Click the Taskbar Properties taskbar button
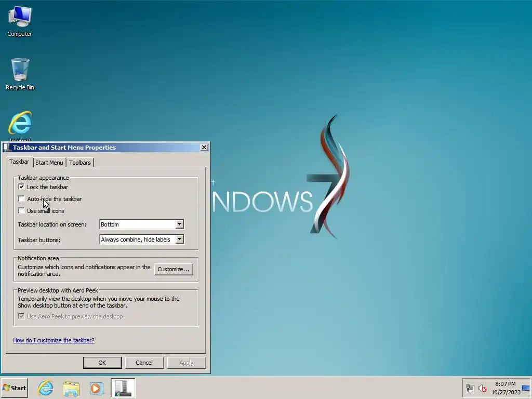Screen dimensions: 532x399 tap(123, 388)
